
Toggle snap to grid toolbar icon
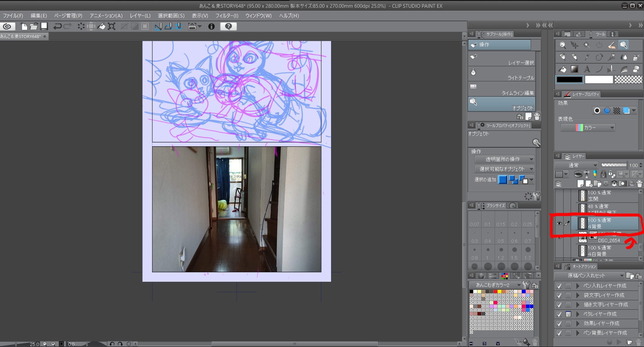(x=179, y=26)
